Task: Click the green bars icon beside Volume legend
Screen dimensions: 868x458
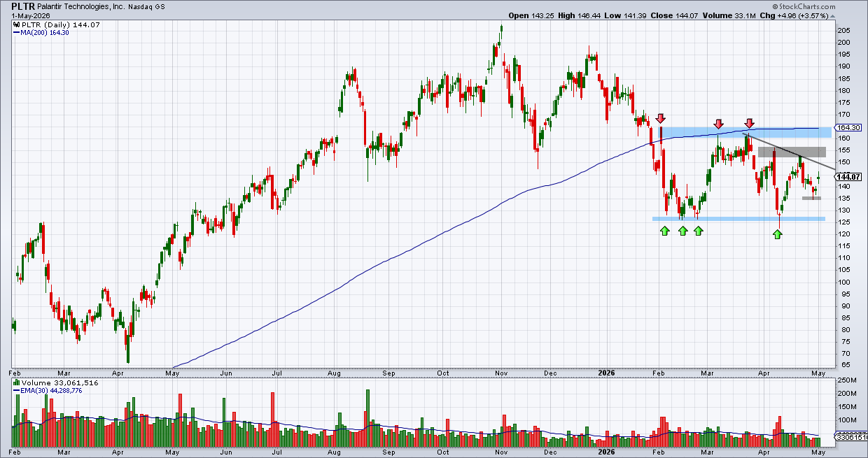Action: point(17,383)
